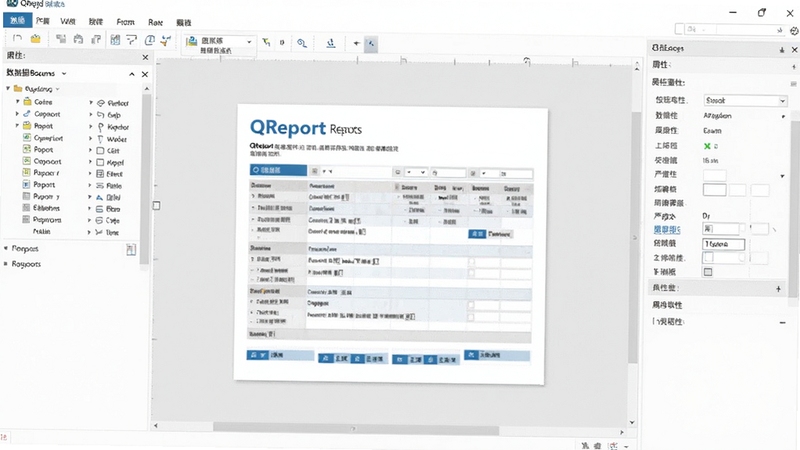Click the round icon right of the search box
The height and width of the screenshot is (450, 800).
tap(794, 31)
